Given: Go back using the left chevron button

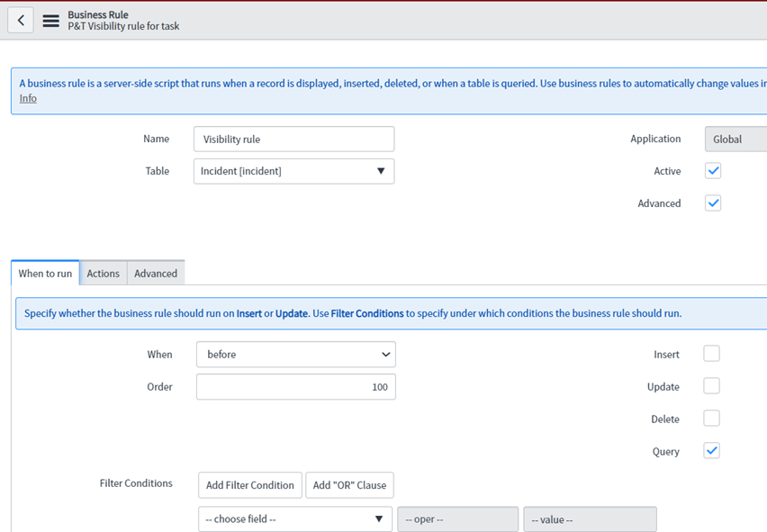Looking at the screenshot, I should [x=21, y=20].
